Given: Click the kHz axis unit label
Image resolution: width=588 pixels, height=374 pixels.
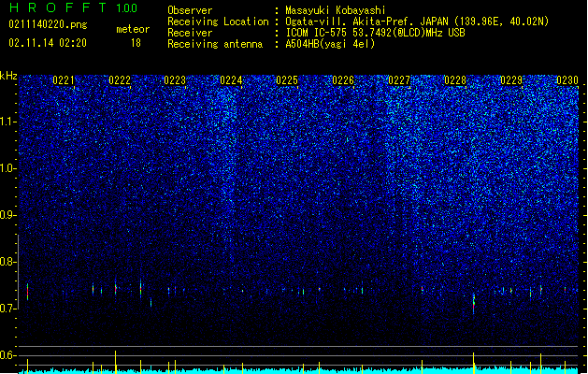Looking at the screenshot, I should tap(8, 76).
